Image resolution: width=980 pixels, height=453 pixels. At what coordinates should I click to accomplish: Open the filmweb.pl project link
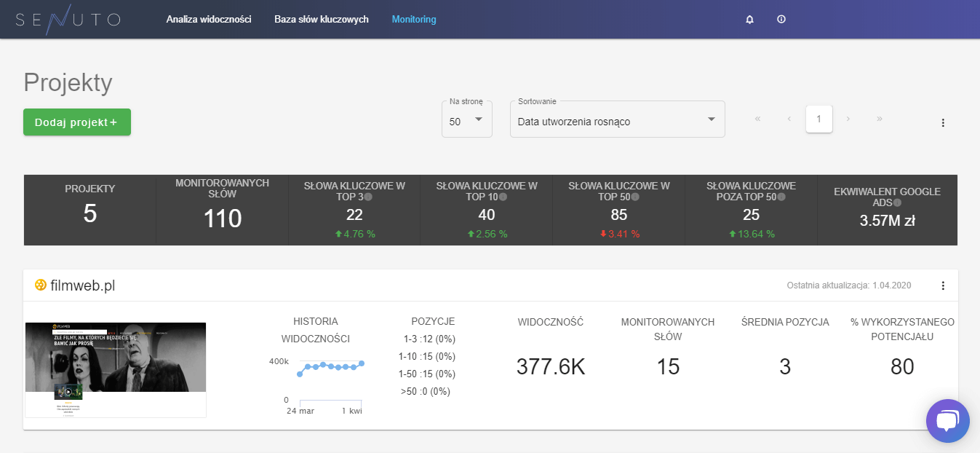82,285
